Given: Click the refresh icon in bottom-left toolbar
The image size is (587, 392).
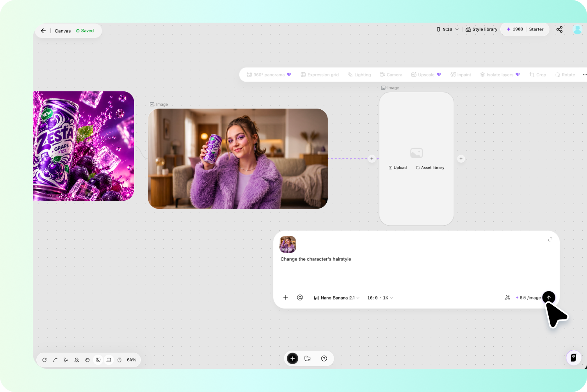Looking at the screenshot, I should pyautogui.click(x=44, y=360).
